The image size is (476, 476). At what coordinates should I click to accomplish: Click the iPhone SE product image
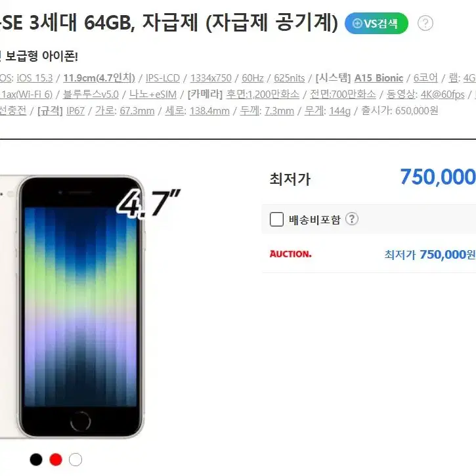point(72,307)
